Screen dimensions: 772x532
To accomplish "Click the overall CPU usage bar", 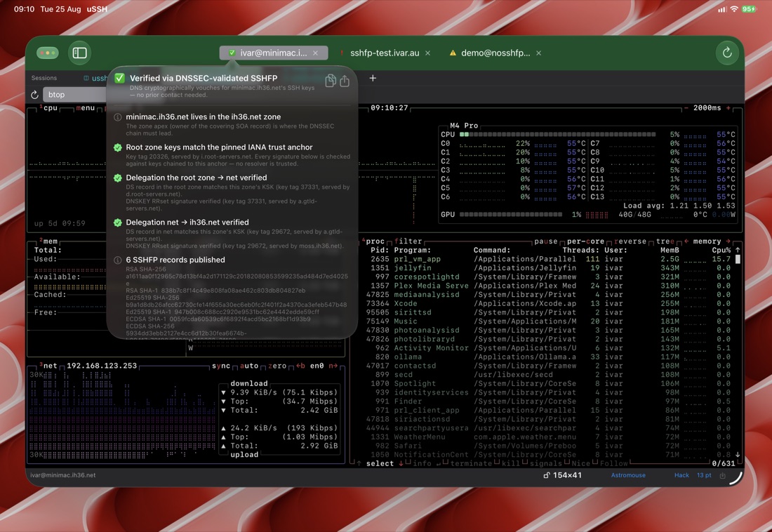I will [557, 135].
